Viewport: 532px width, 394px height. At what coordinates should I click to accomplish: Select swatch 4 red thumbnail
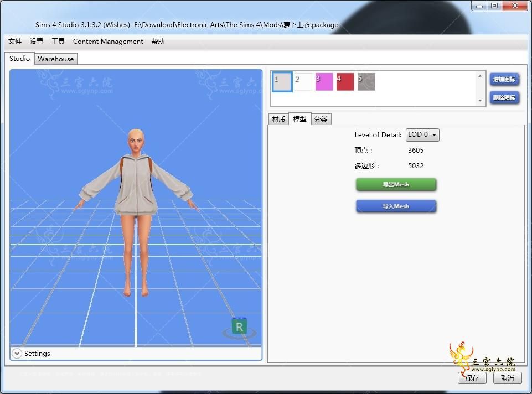point(345,82)
